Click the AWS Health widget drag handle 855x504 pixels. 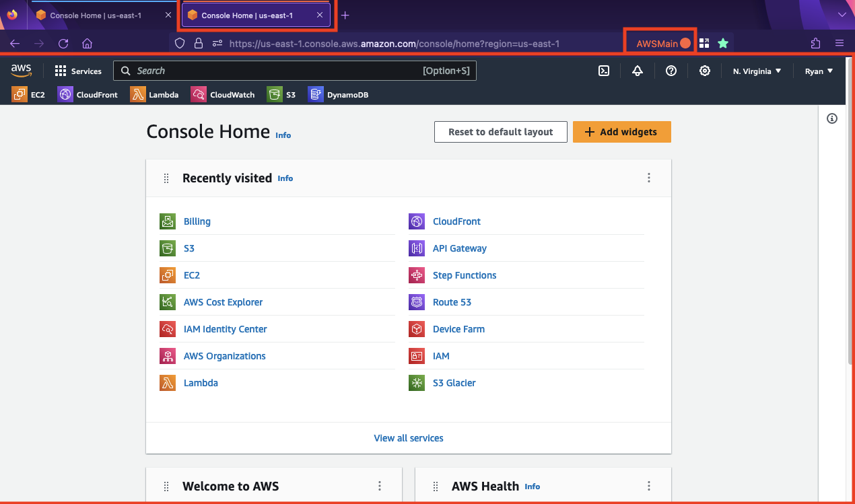pos(436,487)
